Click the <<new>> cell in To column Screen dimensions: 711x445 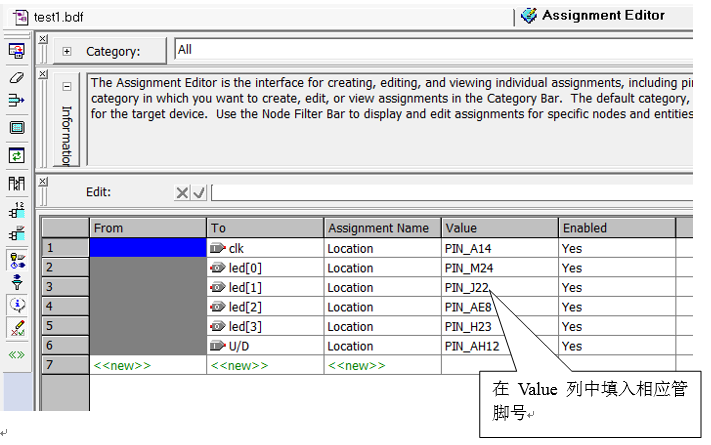tap(239, 366)
